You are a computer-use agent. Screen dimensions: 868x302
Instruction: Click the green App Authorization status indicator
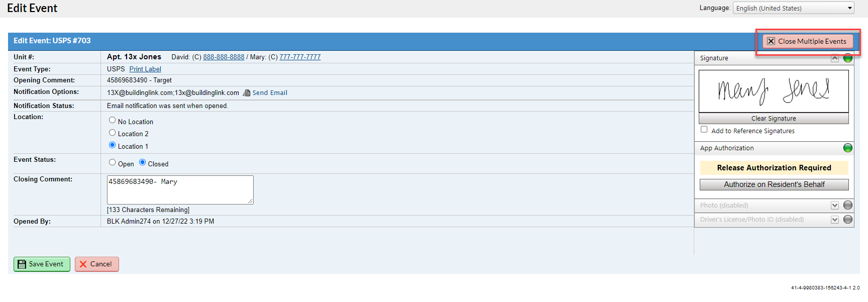click(x=847, y=148)
